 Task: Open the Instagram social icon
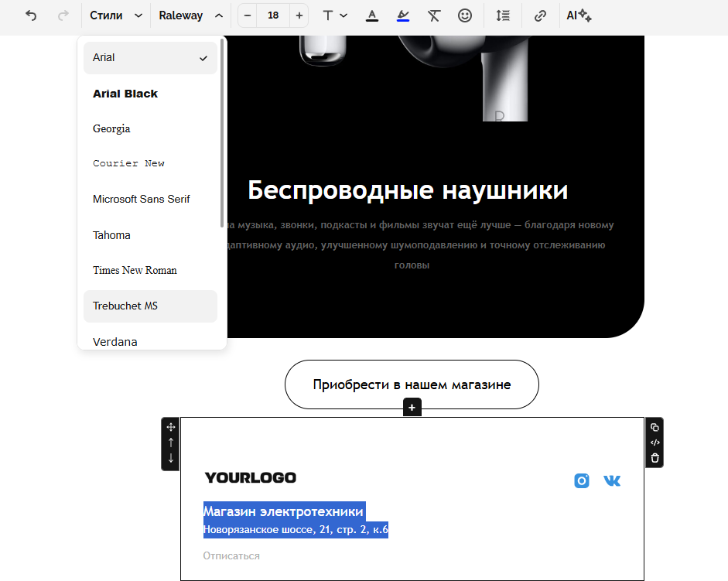pyautogui.click(x=582, y=480)
